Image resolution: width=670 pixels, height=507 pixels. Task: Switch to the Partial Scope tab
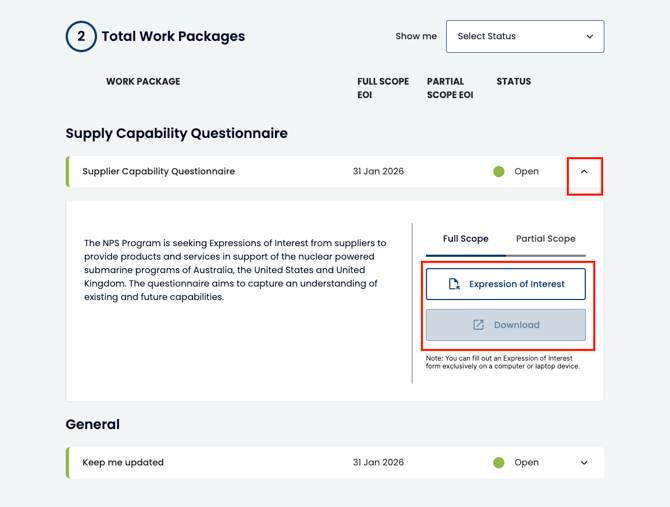click(x=545, y=239)
